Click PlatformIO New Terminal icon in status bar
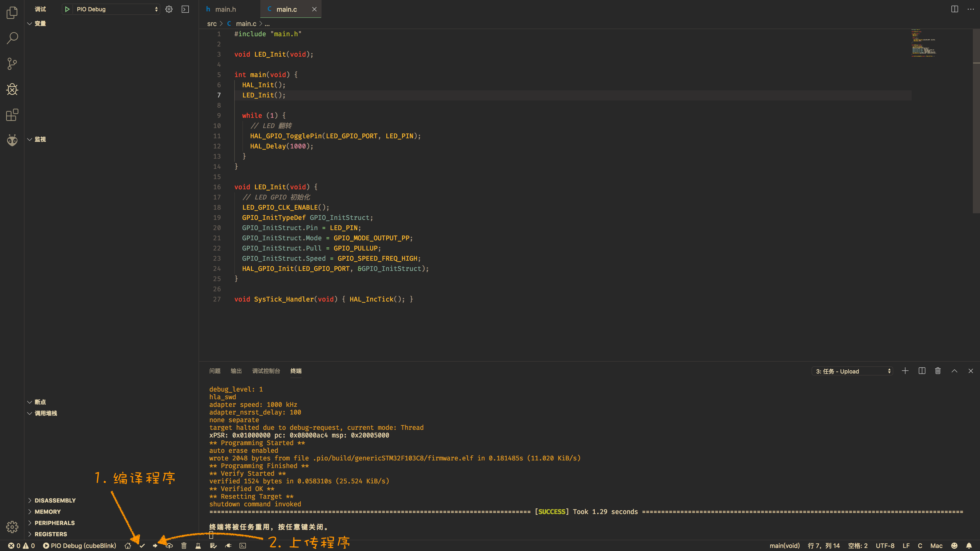980x551 pixels. click(243, 546)
